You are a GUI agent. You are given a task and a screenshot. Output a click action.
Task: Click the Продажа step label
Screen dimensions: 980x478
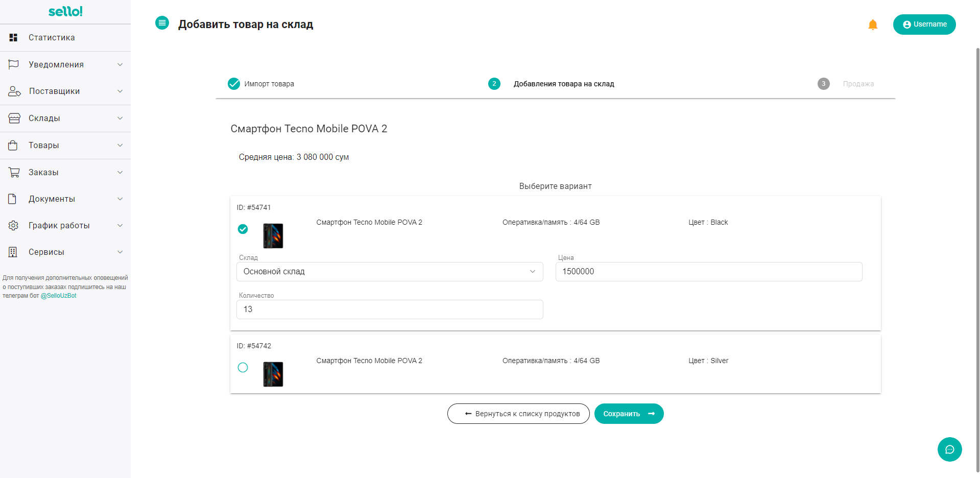tap(858, 84)
